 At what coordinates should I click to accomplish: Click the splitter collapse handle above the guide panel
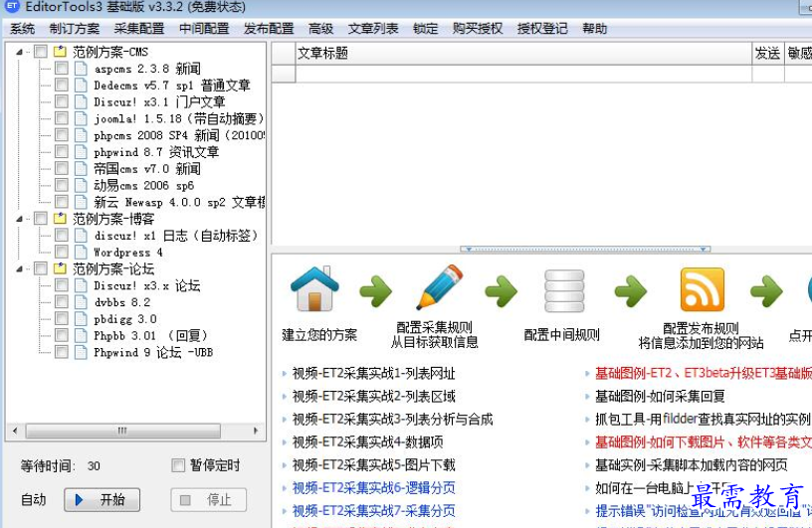585,249
